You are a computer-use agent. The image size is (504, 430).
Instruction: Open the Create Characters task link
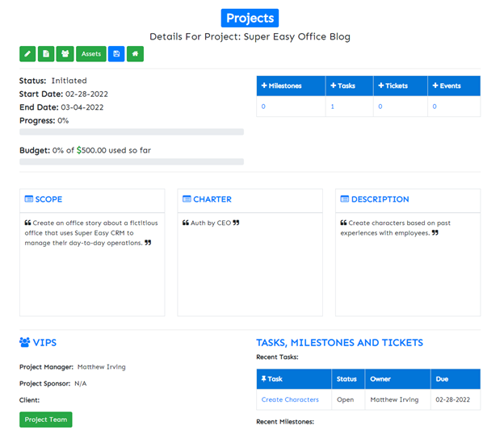[290, 399]
